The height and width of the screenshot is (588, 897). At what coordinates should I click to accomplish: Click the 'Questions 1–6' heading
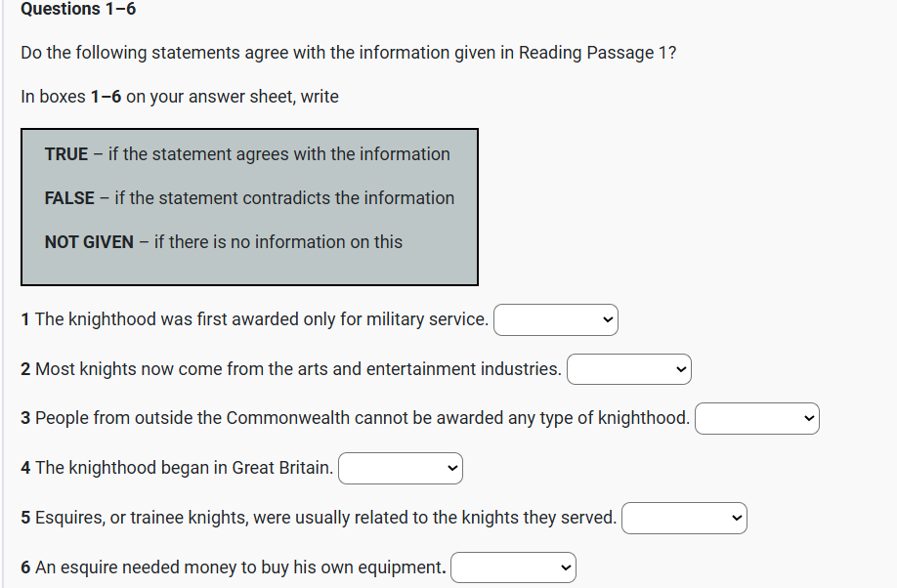[78, 10]
